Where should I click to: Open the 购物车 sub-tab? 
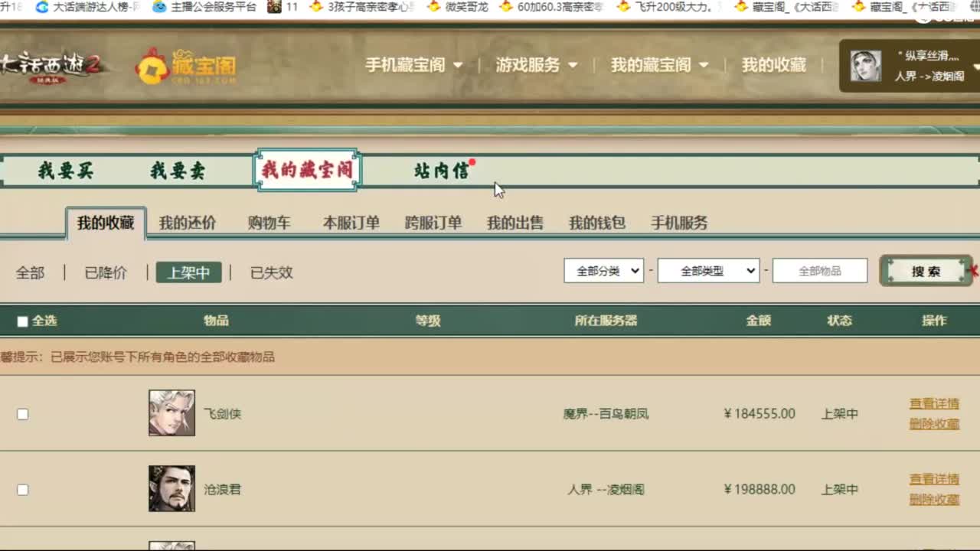(x=269, y=223)
